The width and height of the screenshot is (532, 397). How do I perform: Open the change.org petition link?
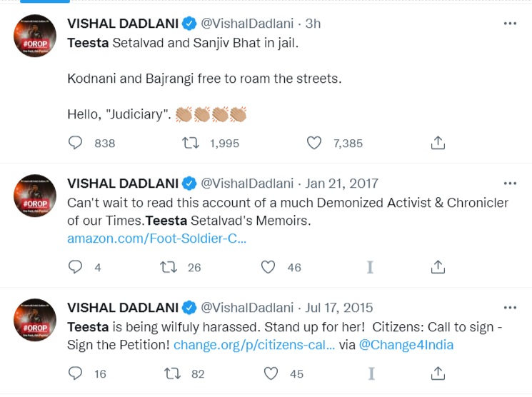pyautogui.click(x=254, y=344)
